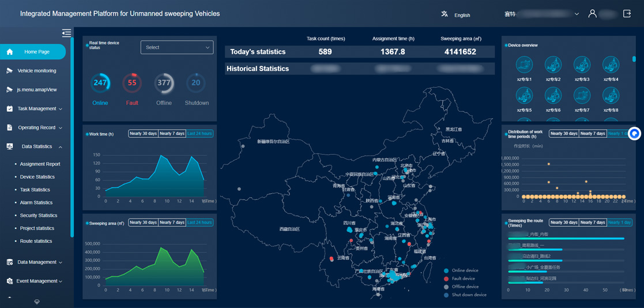Select the xz专车1 device icon

click(x=524, y=65)
